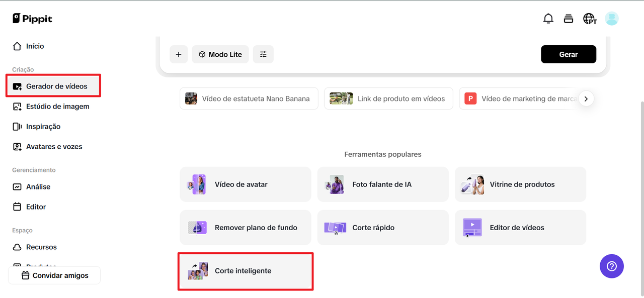Click the plus add attachment button

[x=179, y=54]
